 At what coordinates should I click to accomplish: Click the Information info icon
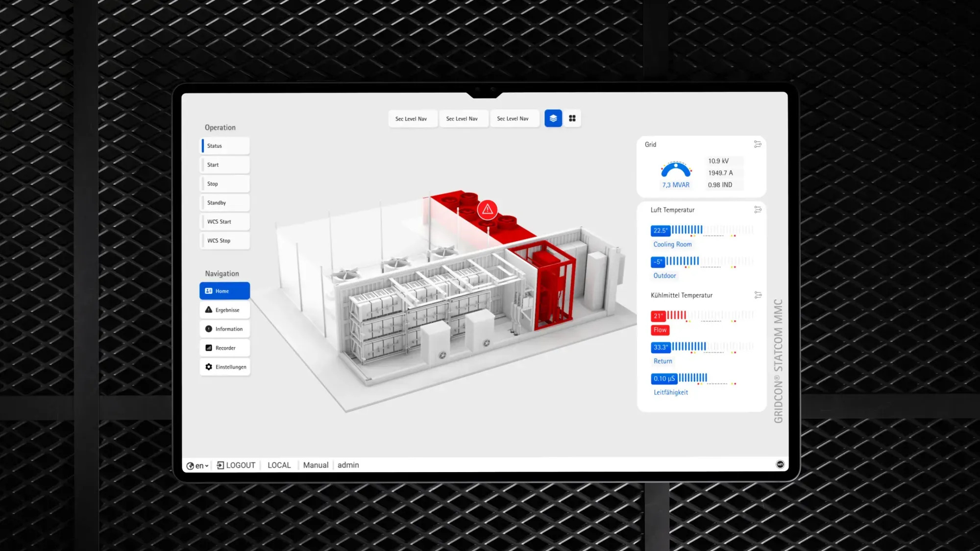click(208, 329)
